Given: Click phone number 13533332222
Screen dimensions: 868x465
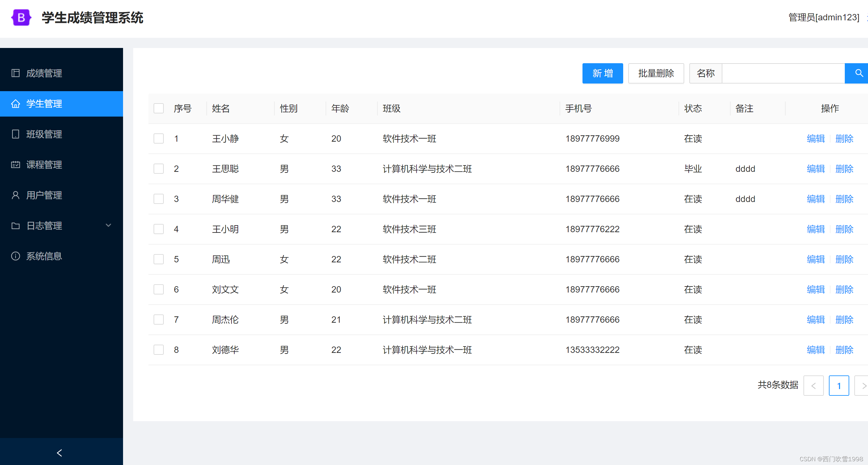Looking at the screenshot, I should (x=592, y=349).
